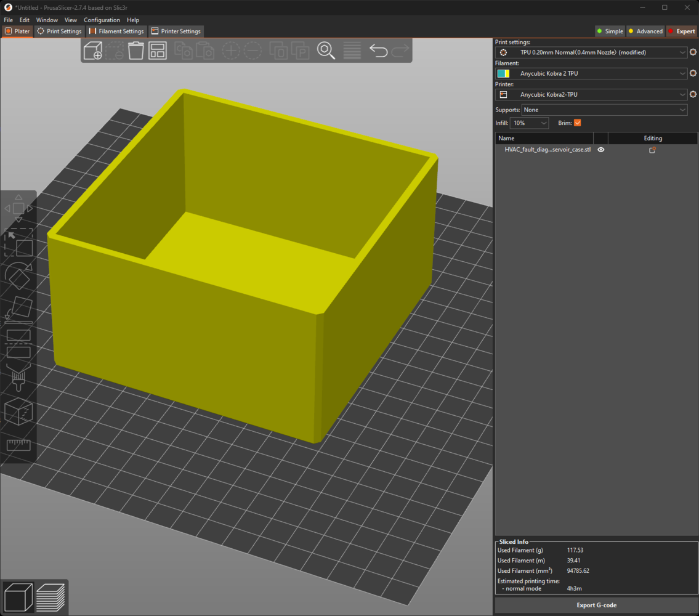
Task: Click the Export G-code button
Action: tap(596, 605)
